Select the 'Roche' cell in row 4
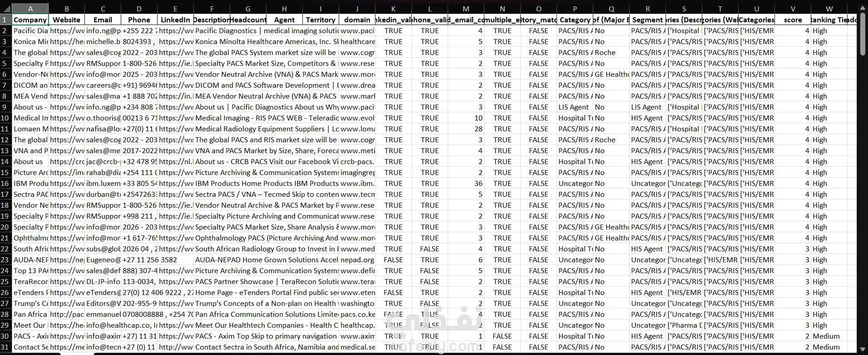The height and width of the screenshot is (355, 868). click(x=611, y=52)
